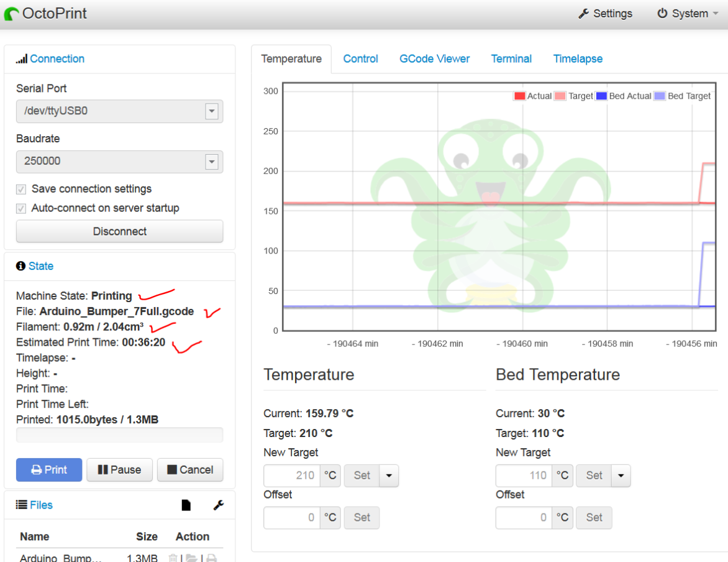Click the Bed Target lavender legend swatch
This screenshot has height=562, width=728.
pos(659,96)
